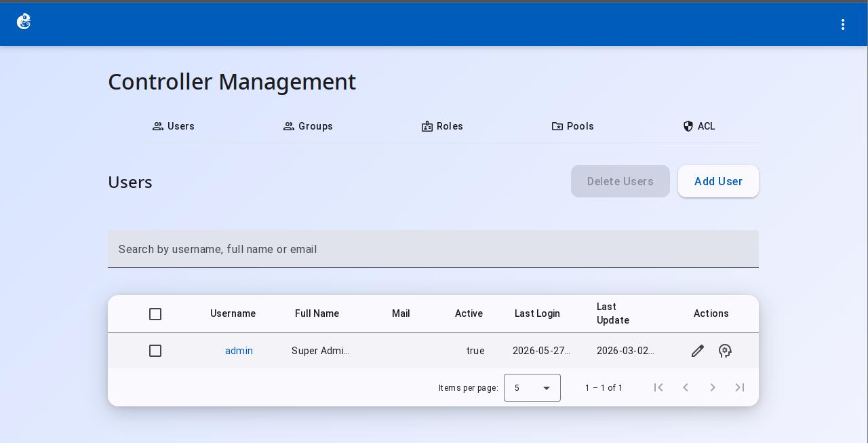
Task: Click the Active column header
Action: pyautogui.click(x=469, y=313)
